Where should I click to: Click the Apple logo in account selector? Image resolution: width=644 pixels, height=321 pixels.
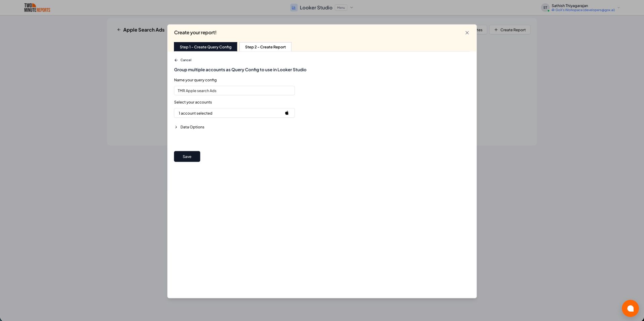pos(287,113)
